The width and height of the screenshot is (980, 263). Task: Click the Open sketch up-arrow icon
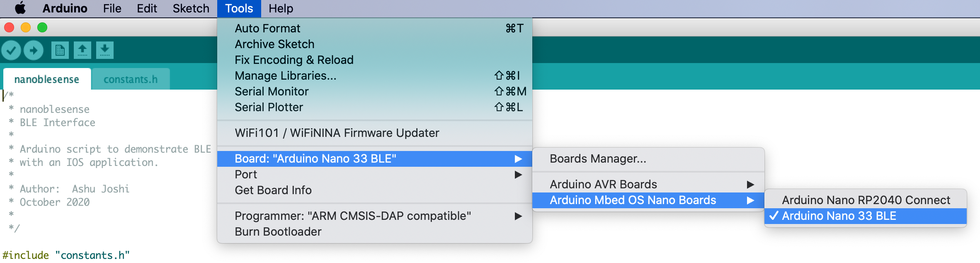point(82,50)
